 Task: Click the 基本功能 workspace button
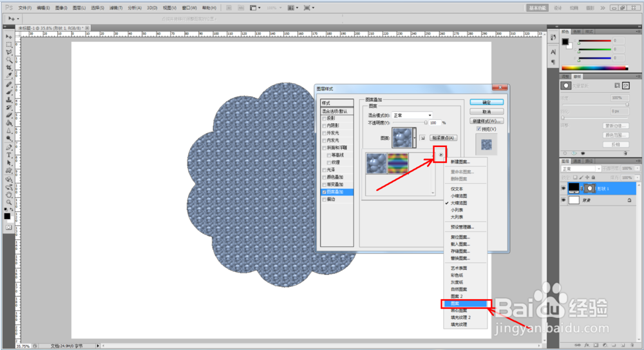[x=538, y=8]
